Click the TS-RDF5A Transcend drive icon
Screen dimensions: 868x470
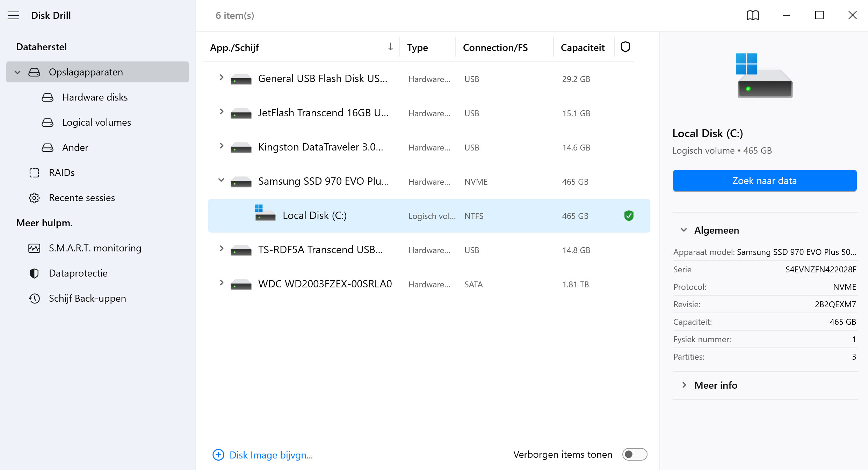(x=241, y=250)
